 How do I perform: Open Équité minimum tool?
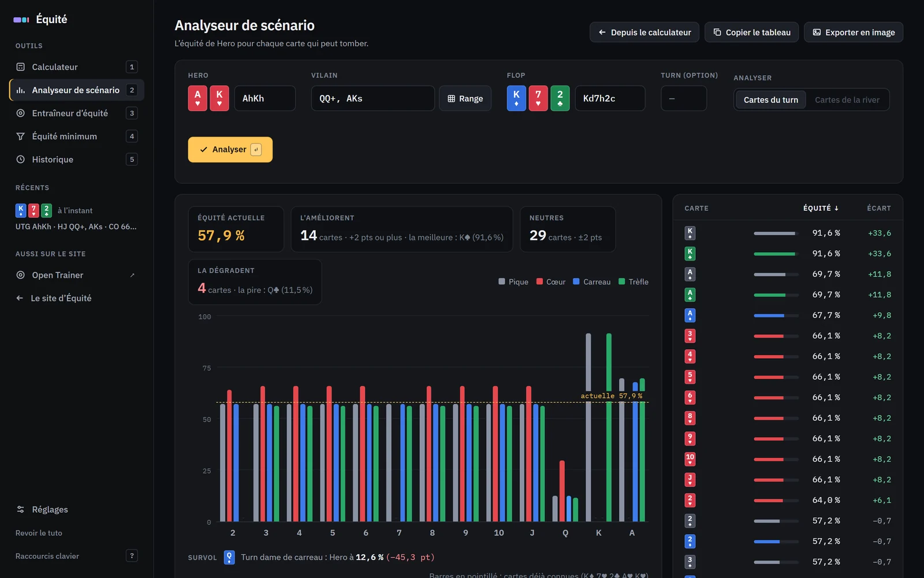point(76,136)
